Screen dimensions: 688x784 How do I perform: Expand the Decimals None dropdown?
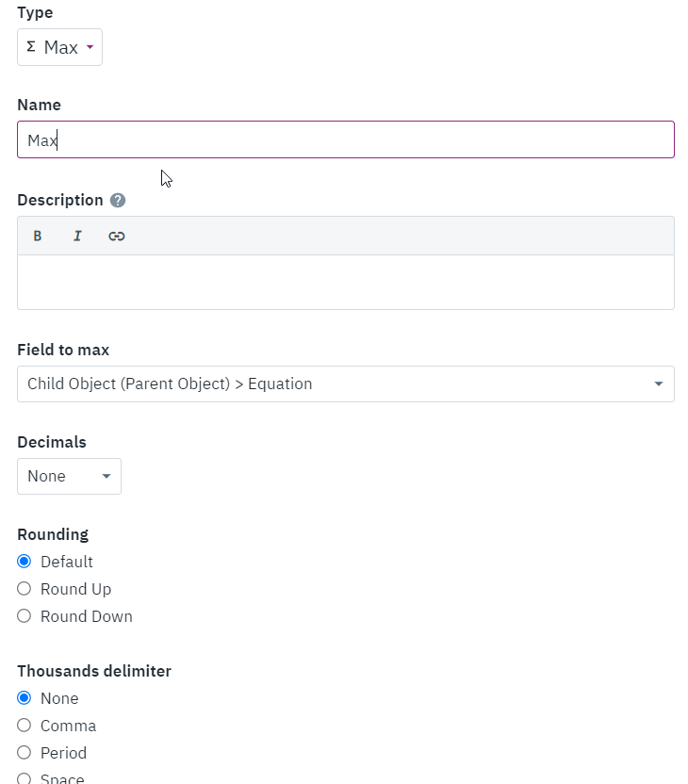point(69,476)
